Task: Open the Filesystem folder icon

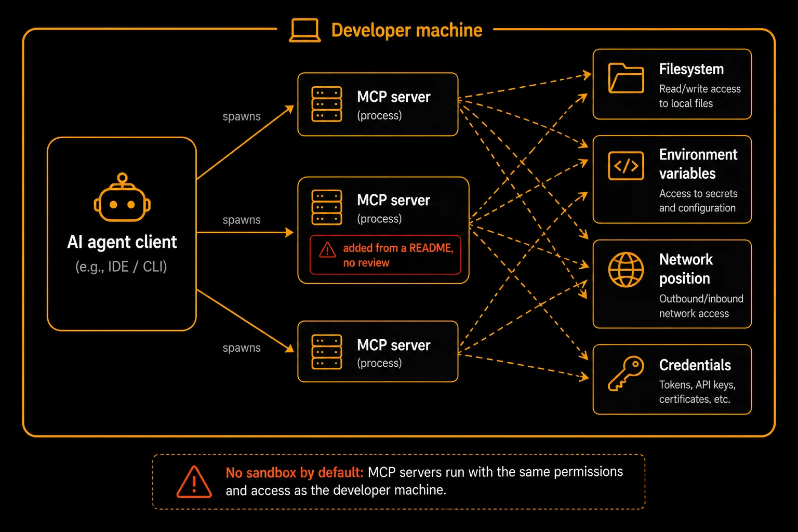Action: point(626,78)
